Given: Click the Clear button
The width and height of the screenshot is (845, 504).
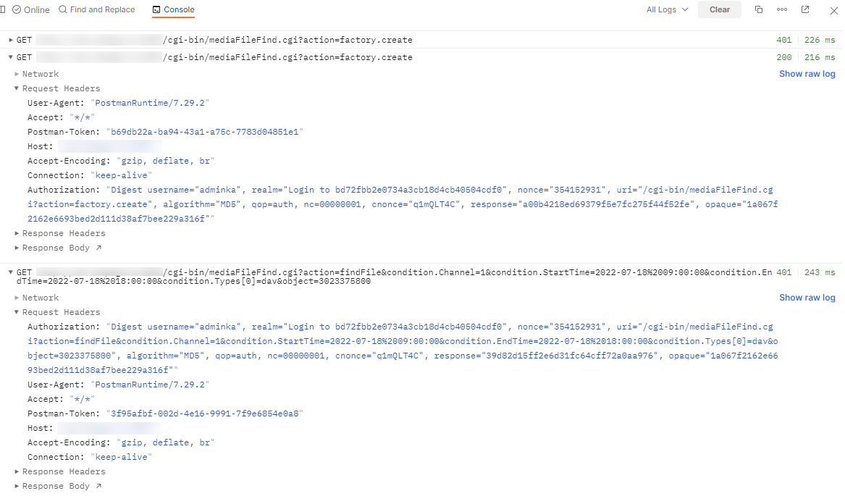Looking at the screenshot, I should coord(719,9).
